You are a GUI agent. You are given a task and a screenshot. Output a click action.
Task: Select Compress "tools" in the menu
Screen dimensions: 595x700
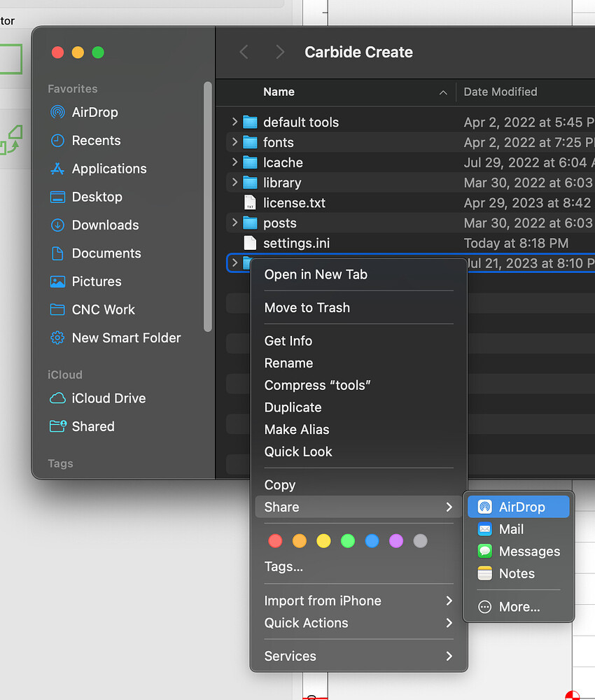(x=317, y=385)
